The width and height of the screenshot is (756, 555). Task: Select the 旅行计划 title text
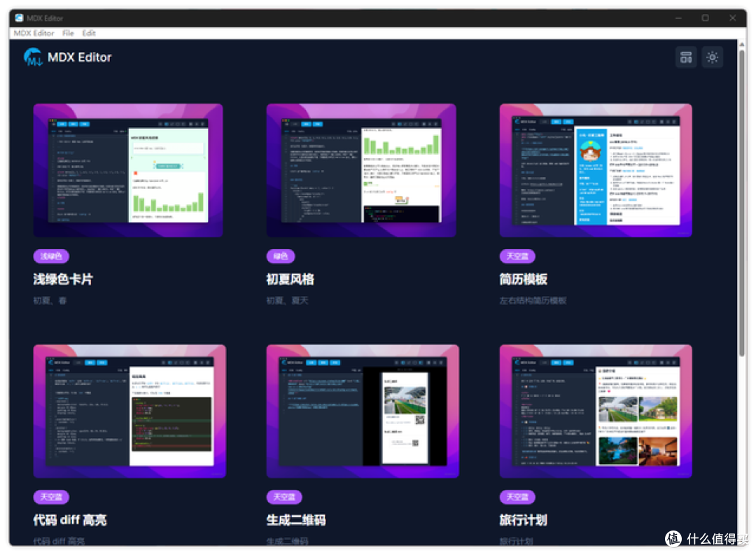coord(523,520)
